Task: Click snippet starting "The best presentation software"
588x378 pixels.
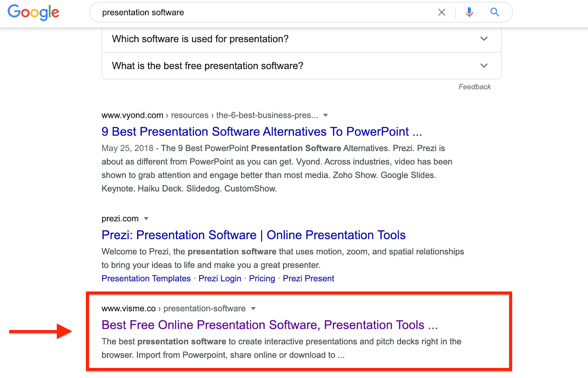Action: (x=282, y=348)
